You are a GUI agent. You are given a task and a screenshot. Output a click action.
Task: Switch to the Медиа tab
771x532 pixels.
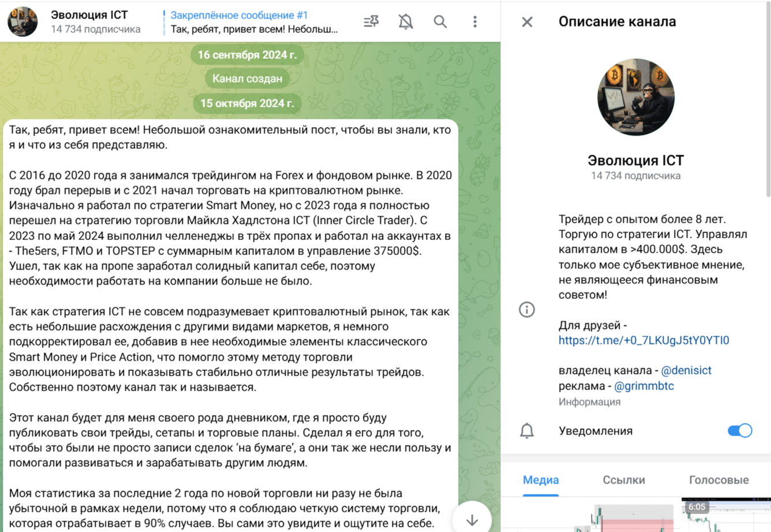(541, 480)
